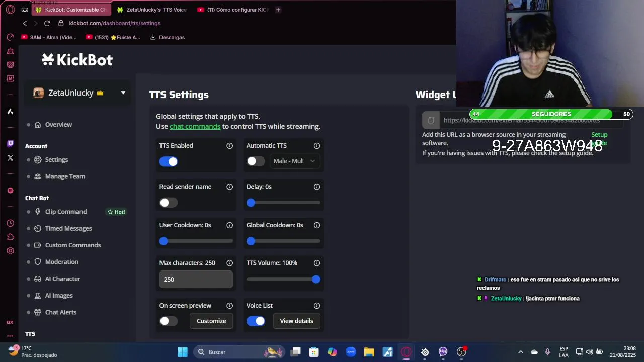Toggle the Automatic TTS switch
The width and height of the screenshot is (644, 362).
[x=256, y=161]
